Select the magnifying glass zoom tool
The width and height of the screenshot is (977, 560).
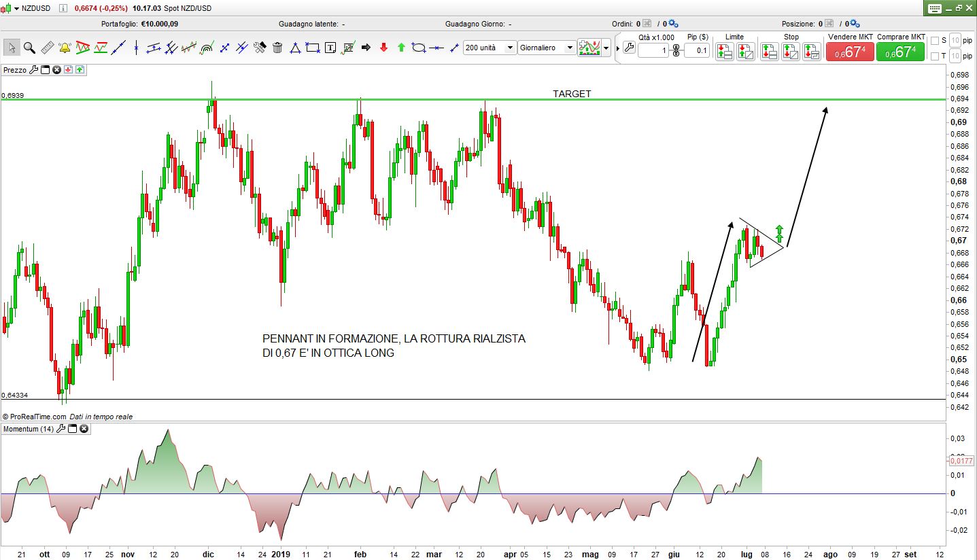point(29,48)
